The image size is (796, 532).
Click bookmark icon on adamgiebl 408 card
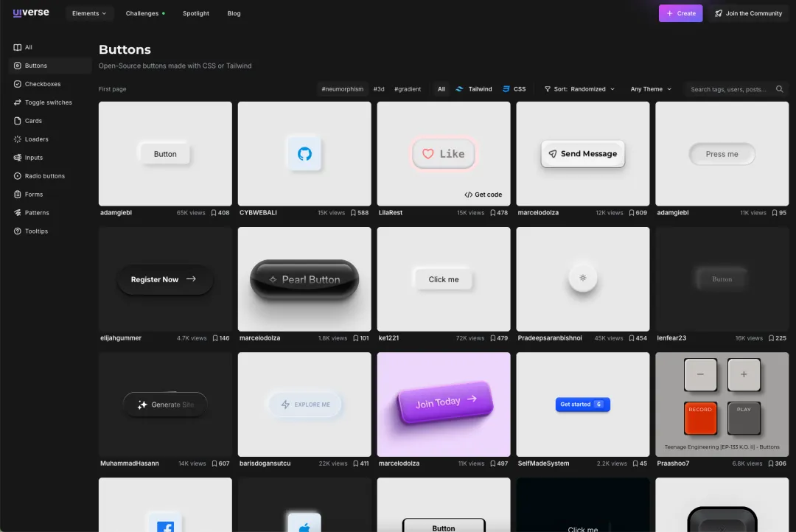[214, 213]
